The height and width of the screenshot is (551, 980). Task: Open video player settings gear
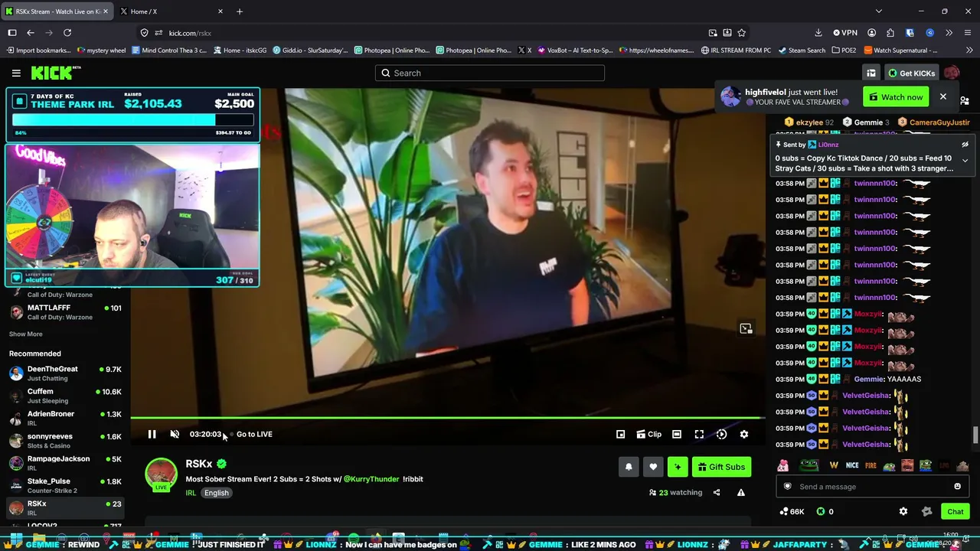(744, 434)
